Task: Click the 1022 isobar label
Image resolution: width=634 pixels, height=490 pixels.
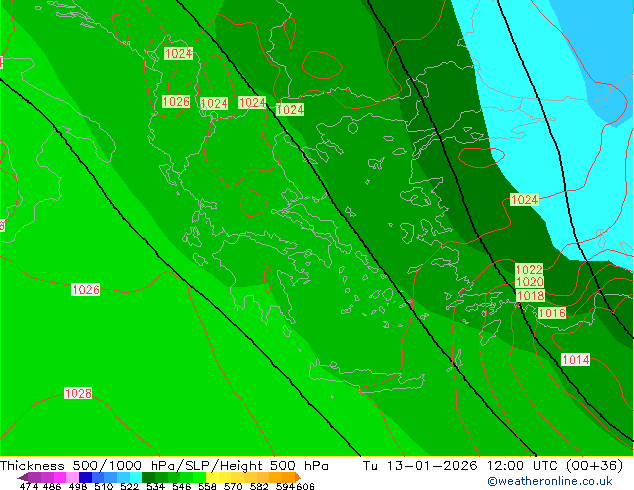Action: tap(529, 270)
